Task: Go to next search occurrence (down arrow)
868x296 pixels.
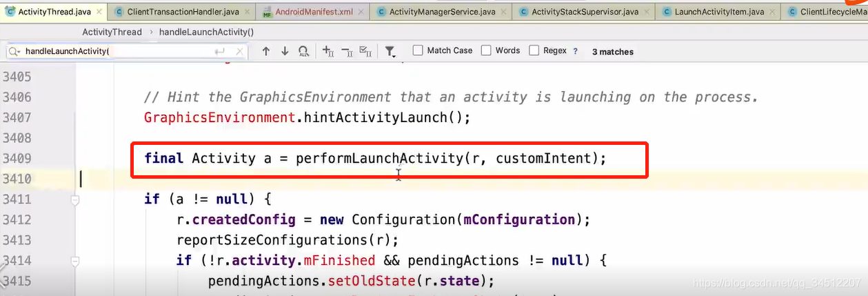Action: (x=284, y=51)
